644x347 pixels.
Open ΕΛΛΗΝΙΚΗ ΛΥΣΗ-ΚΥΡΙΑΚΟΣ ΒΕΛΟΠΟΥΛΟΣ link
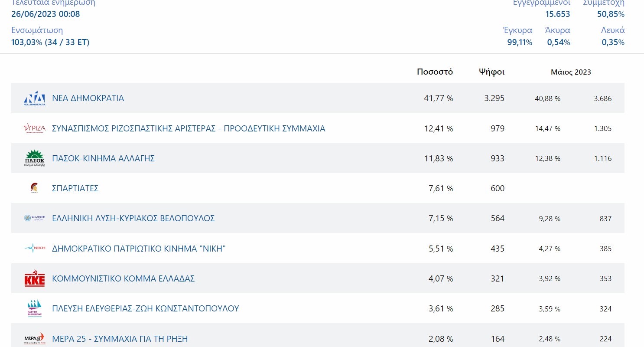click(x=133, y=218)
